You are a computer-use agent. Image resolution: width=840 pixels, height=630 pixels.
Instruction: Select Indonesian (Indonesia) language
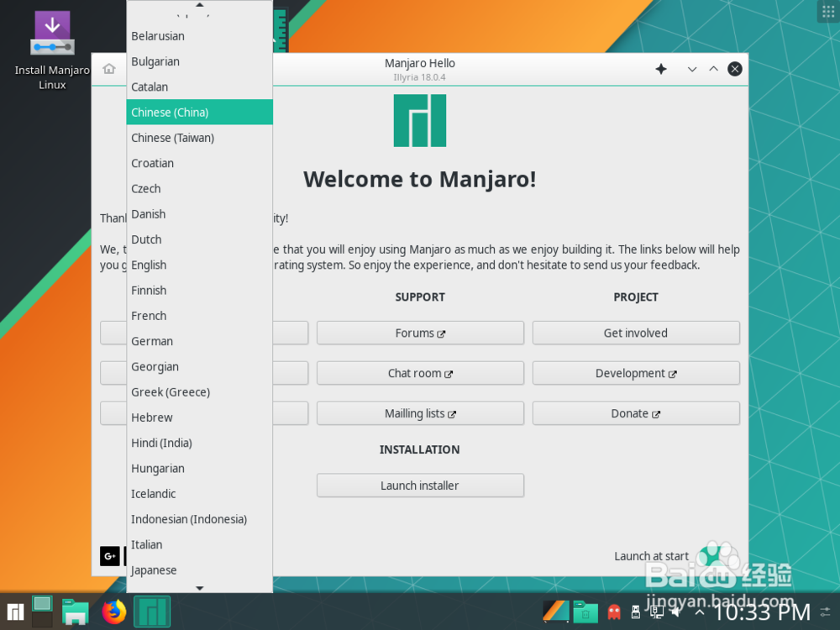pyautogui.click(x=200, y=519)
